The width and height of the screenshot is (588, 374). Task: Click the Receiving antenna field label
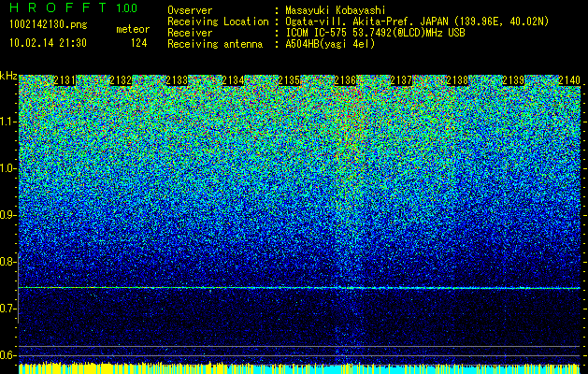coord(215,44)
